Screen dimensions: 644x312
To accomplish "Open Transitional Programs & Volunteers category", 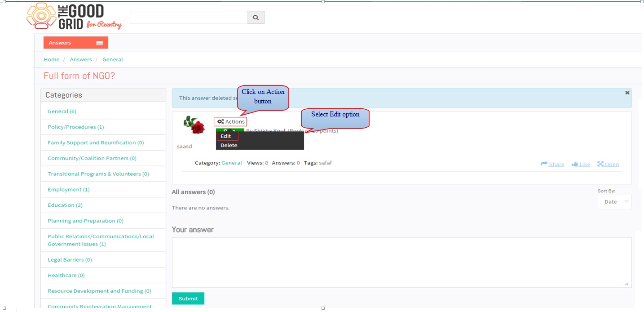I will click(98, 174).
